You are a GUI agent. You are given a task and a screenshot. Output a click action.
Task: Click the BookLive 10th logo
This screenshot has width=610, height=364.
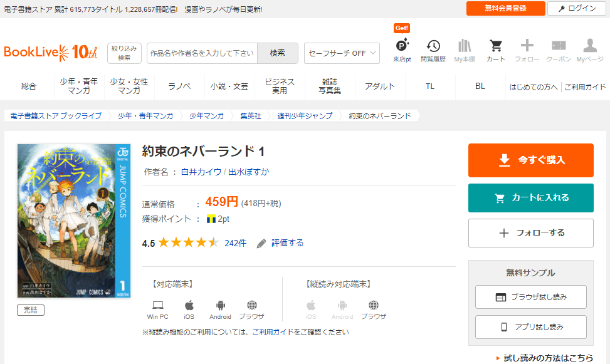[51, 53]
